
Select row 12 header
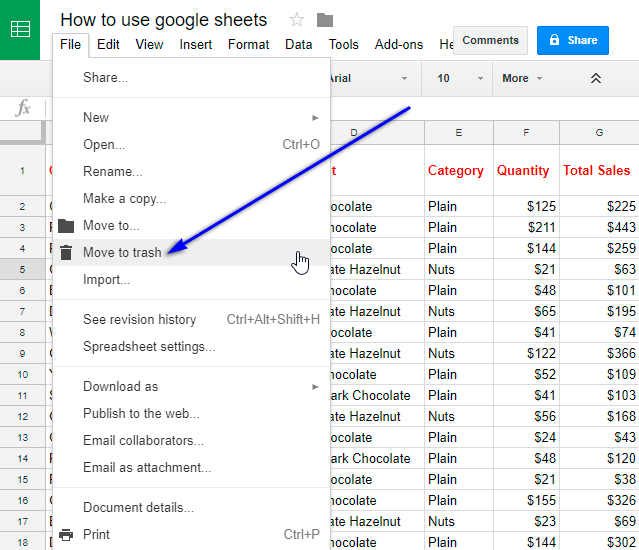tap(22, 416)
